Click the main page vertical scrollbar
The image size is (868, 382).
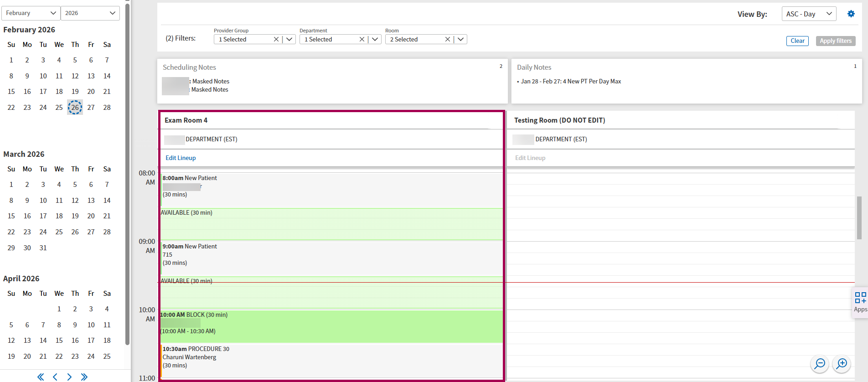coord(859,217)
